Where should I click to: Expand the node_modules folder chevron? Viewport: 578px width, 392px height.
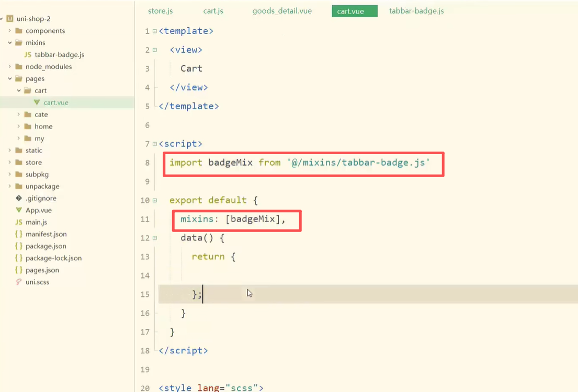10,67
